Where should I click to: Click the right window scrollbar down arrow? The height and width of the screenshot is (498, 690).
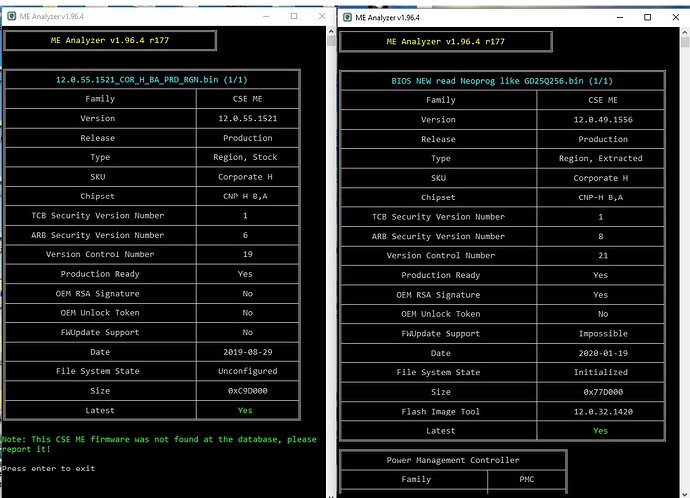coord(685,495)
